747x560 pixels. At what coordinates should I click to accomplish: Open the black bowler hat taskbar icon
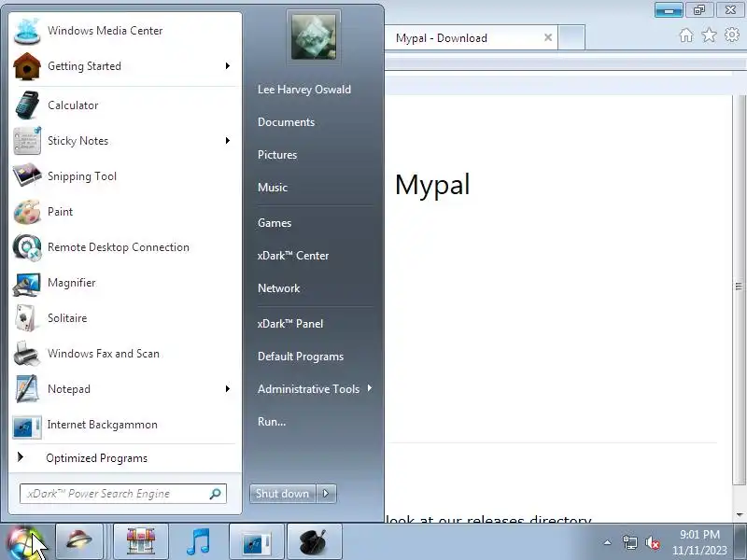tap(315, 541)
